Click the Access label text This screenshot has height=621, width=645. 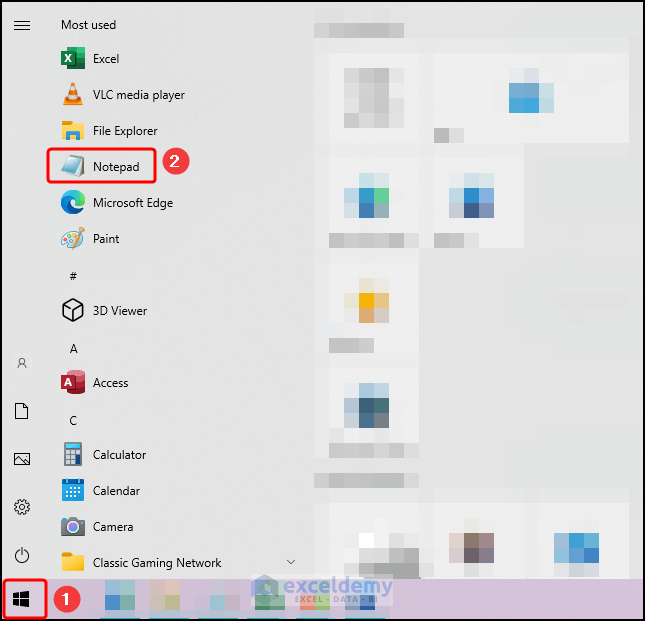point(111,383)
